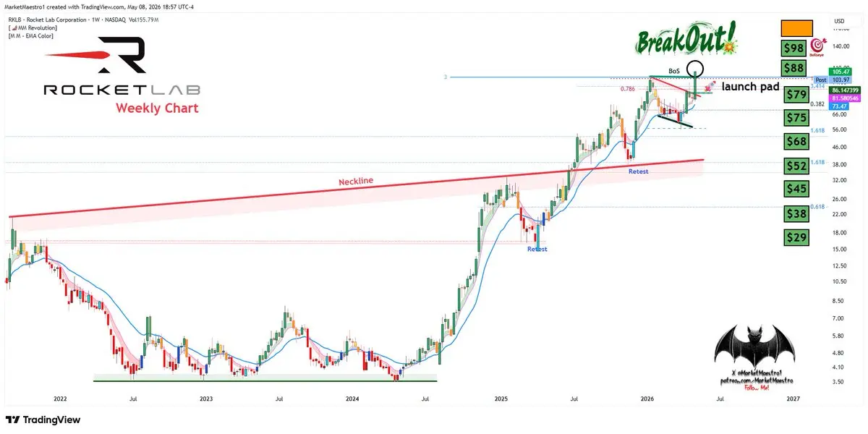Click the rocket emoji beside launch pad
Viewport: 868px width, 434px height.
(710, 87)
